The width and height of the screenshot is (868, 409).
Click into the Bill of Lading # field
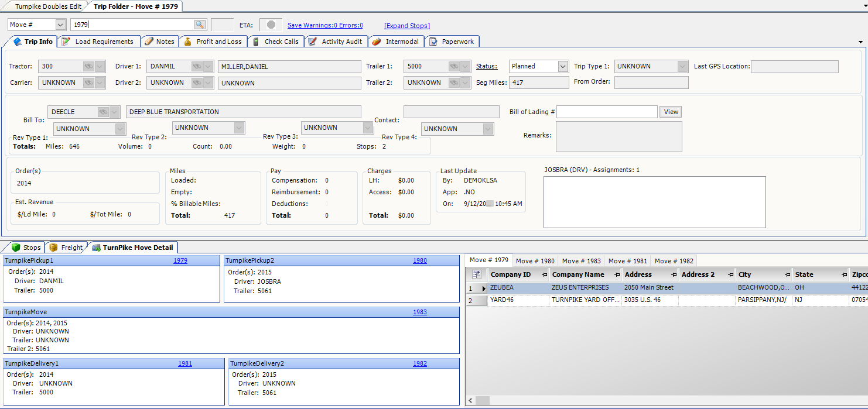click(607, 112)
